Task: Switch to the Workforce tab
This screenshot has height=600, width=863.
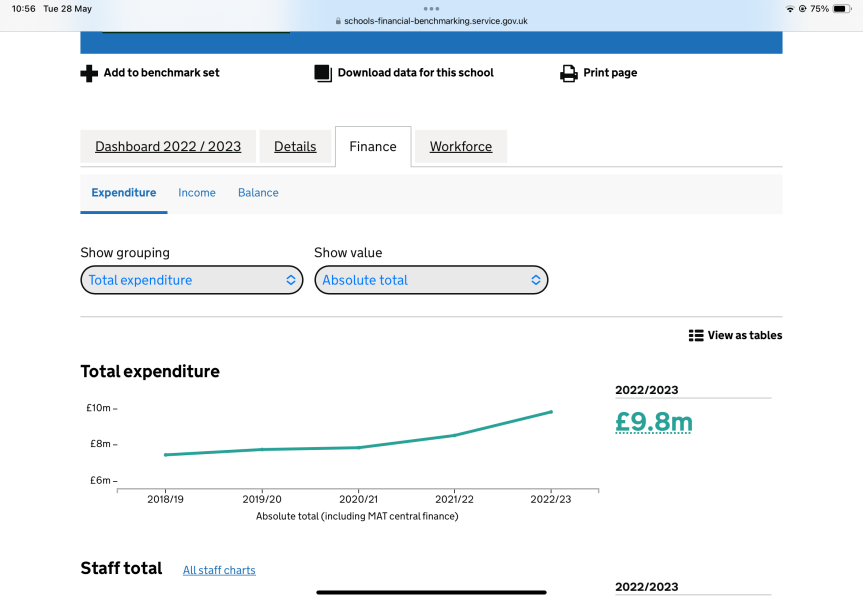Action: tap(460, 146)
